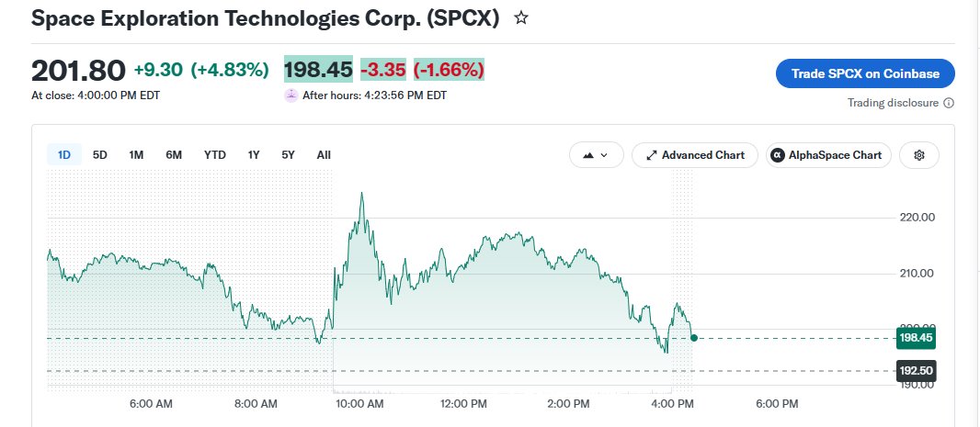Open chart settings gear icon

pyautogui.click(x=918, y=155)
